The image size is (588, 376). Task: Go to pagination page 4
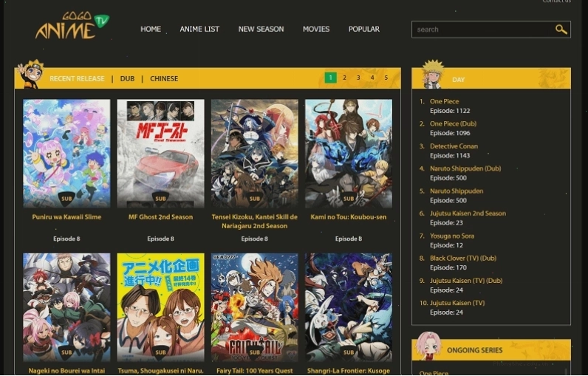(x=372, y=78)
